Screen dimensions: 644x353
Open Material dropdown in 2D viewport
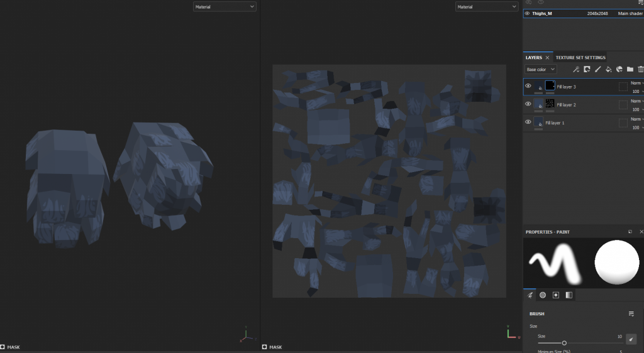[x=487, y=6]
